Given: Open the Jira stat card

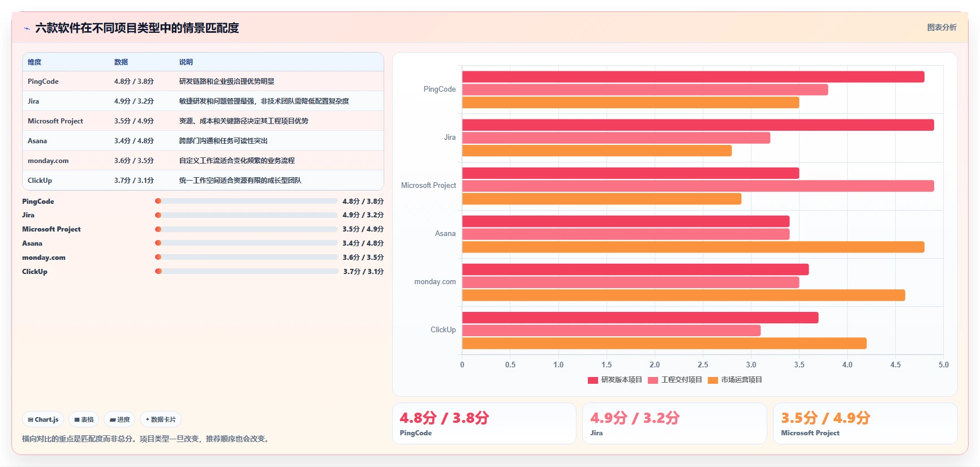Looking at the screenshot, I should click(x=674, y=423).
